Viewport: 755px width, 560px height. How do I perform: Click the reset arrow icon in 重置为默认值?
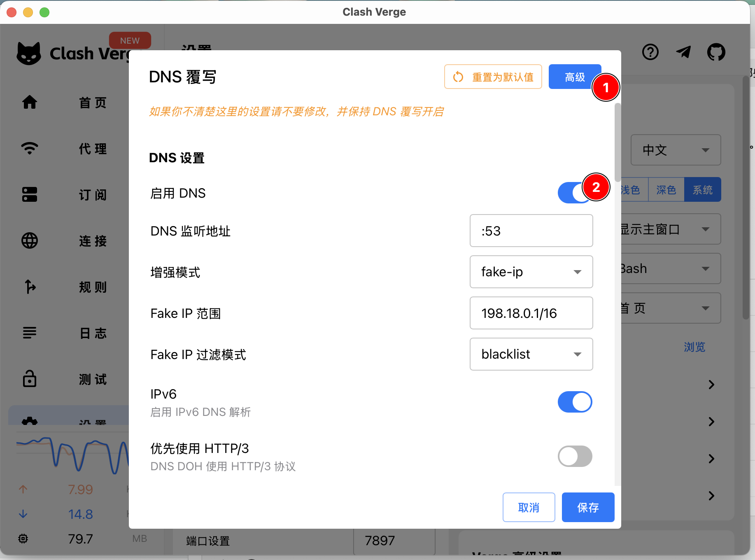(x=458, y=77)
